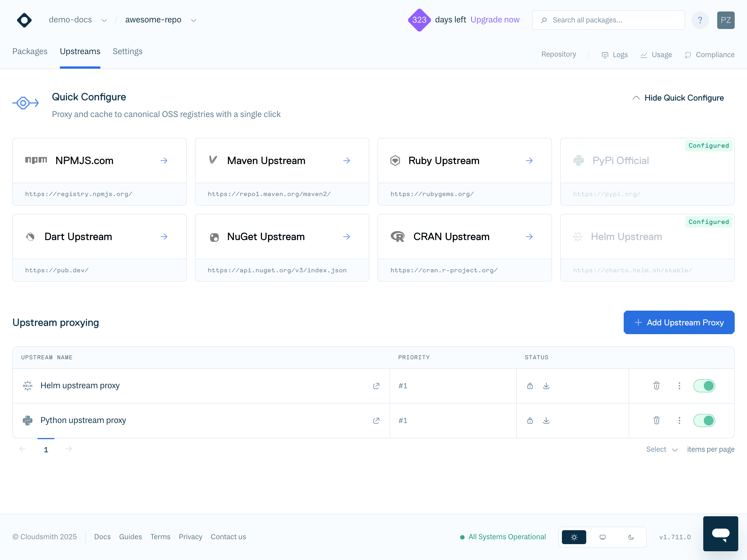Switch to the Packages tab
747x560 pixels.
[30, 51]
